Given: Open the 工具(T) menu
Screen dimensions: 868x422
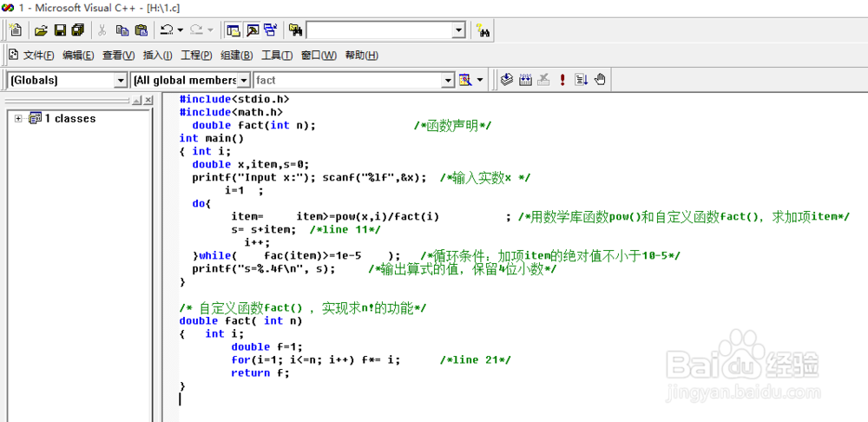Looking at the screenshot, I should click(x=277, y=56).
